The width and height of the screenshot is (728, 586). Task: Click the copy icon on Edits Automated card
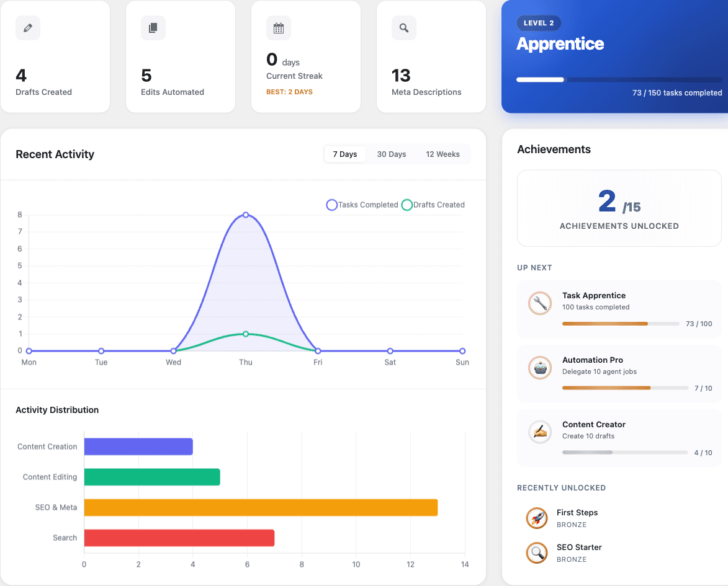[153, 28]
